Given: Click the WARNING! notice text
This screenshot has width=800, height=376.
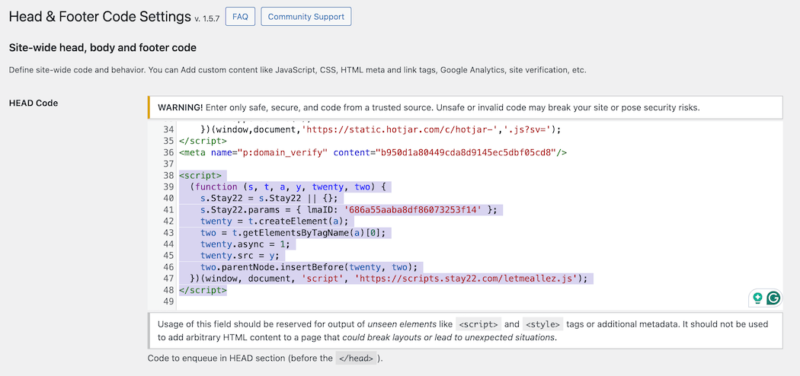Looking at the screenshot, I should (x=429, y=108).
